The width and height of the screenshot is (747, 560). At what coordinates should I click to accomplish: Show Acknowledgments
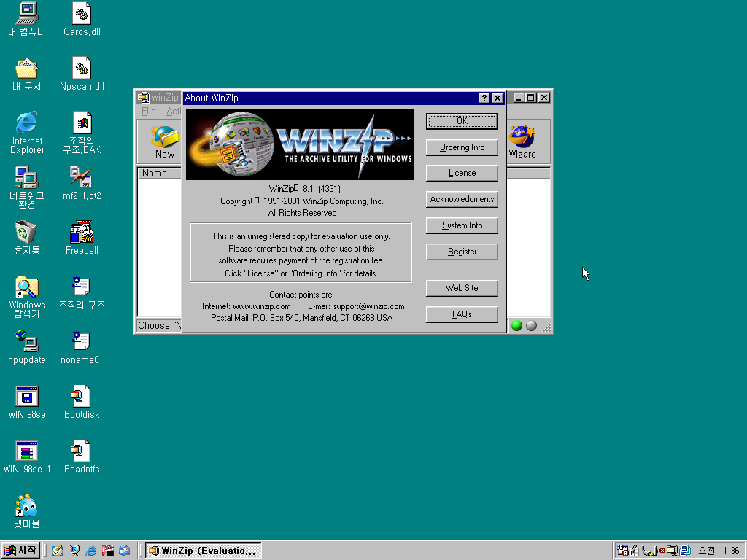(x=462, y=199)
